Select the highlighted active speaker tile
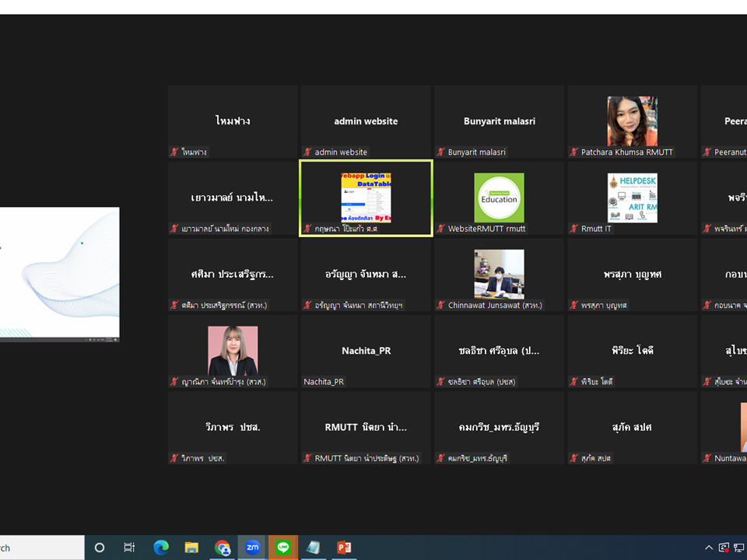 (x=366, y=198)
